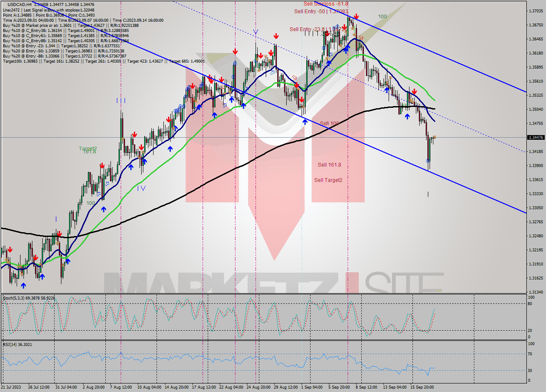Click the 26 Jul 12:00 time label
The image size is (546, 392).
(40, 387)
